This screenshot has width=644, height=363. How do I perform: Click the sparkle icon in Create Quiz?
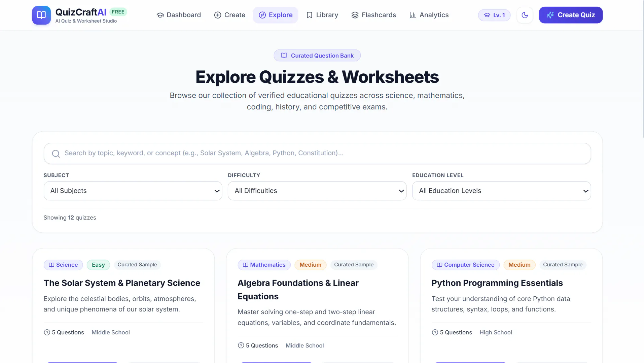550,15
